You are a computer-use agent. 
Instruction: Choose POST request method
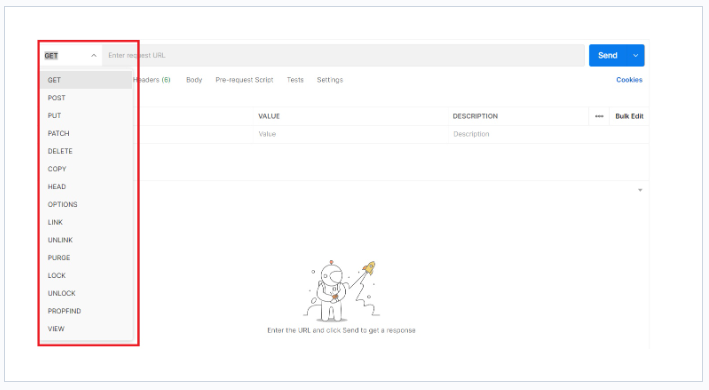86,98
